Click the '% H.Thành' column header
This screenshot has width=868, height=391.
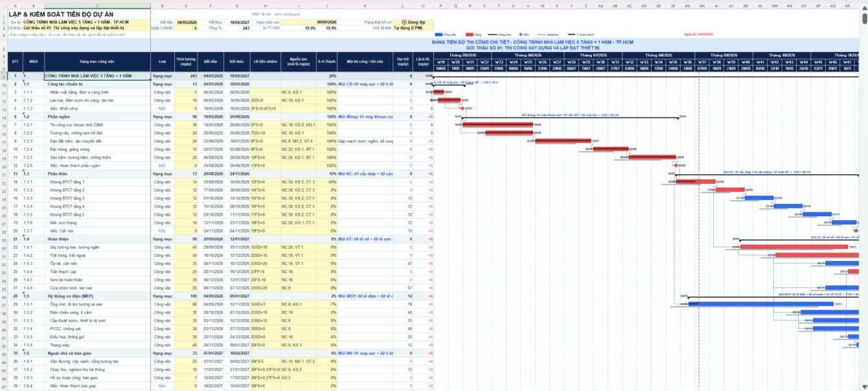click(327, 61)
